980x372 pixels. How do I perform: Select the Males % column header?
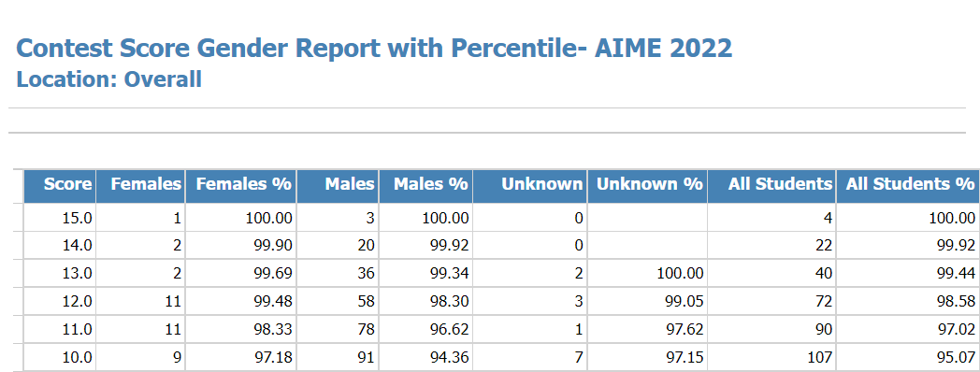pos(425,186)
